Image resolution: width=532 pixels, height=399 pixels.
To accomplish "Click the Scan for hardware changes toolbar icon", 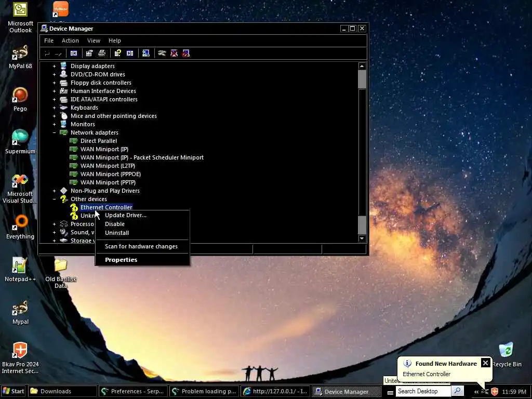I will [x=146, y=54].
